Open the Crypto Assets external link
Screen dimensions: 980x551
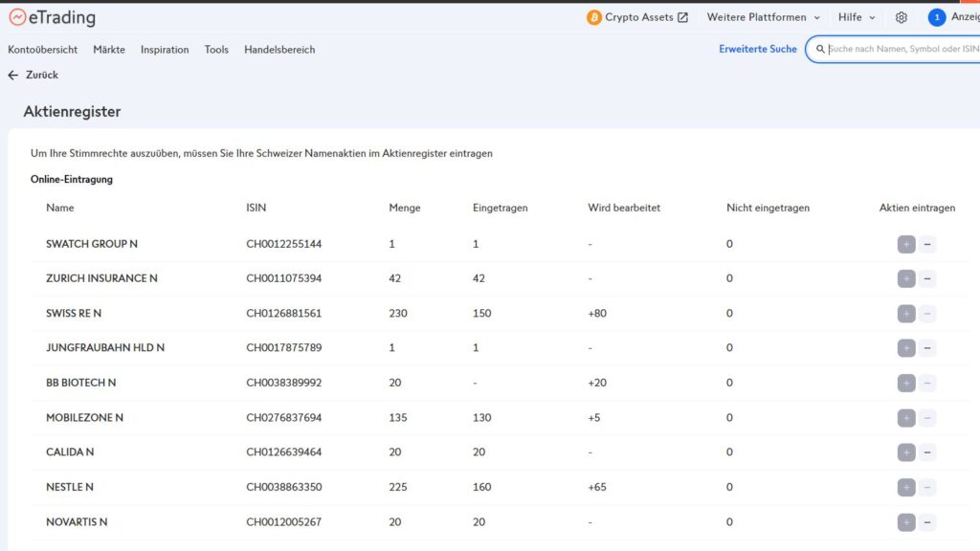click(646, 17)
